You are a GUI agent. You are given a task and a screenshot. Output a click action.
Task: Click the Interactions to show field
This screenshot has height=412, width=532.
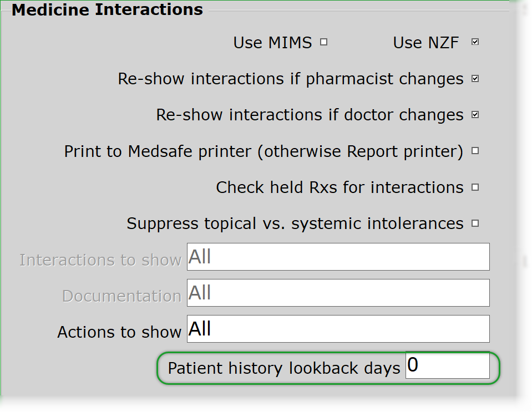click(338, 257)
